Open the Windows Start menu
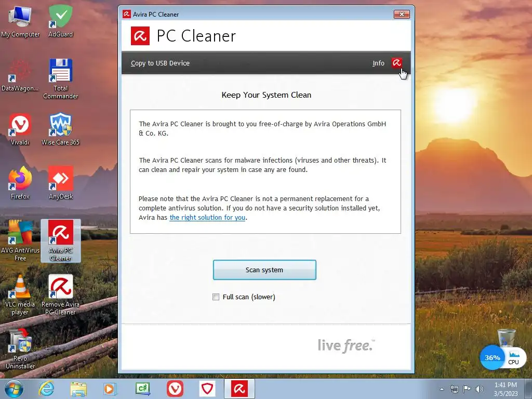Viewport: 532px width, 399px height. (14, 389)
